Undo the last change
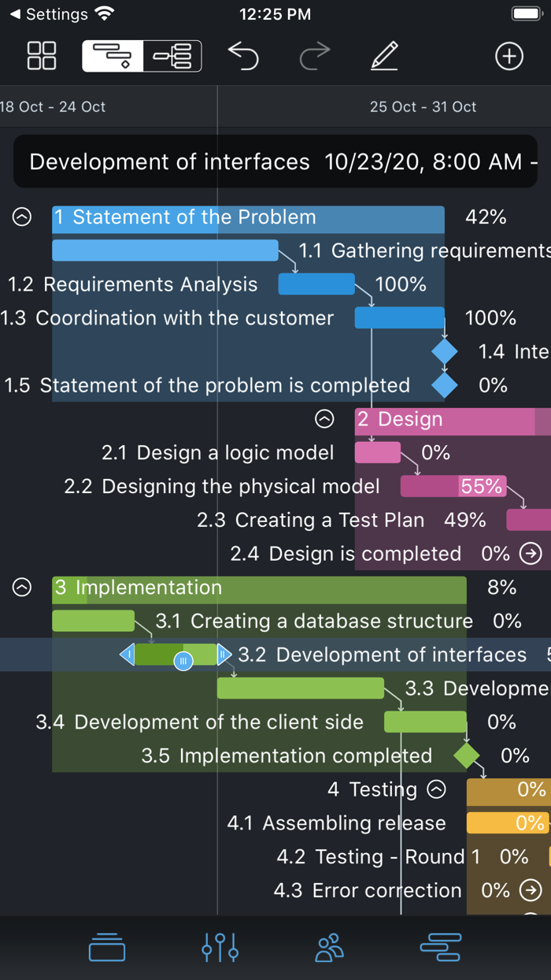This screenshot has height=980, width=551. click(x=243, y=56)
